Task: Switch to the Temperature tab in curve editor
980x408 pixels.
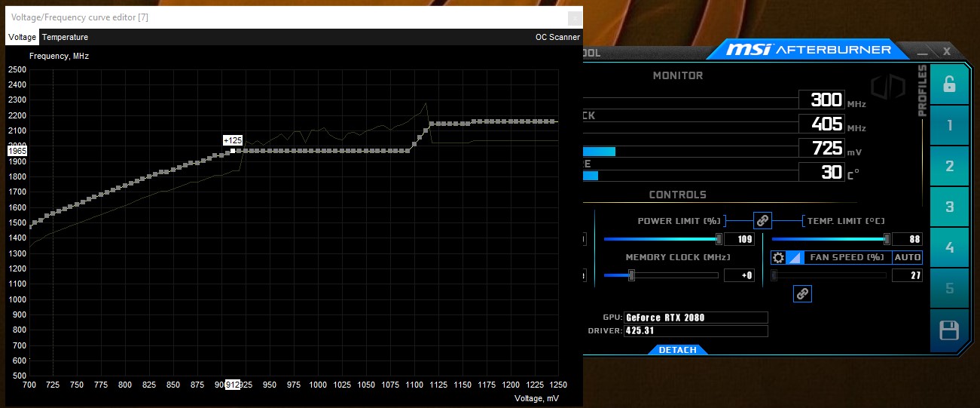Action: click(65, 37)
